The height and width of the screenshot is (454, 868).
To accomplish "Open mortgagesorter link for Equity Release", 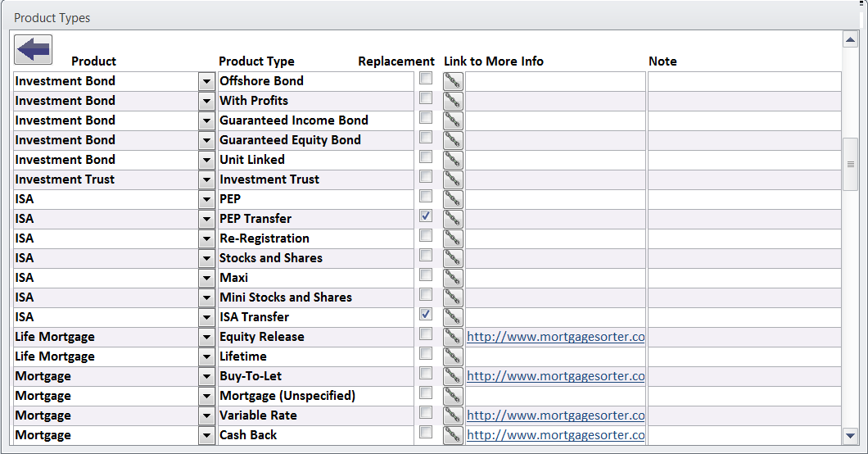I will [555, 337].
